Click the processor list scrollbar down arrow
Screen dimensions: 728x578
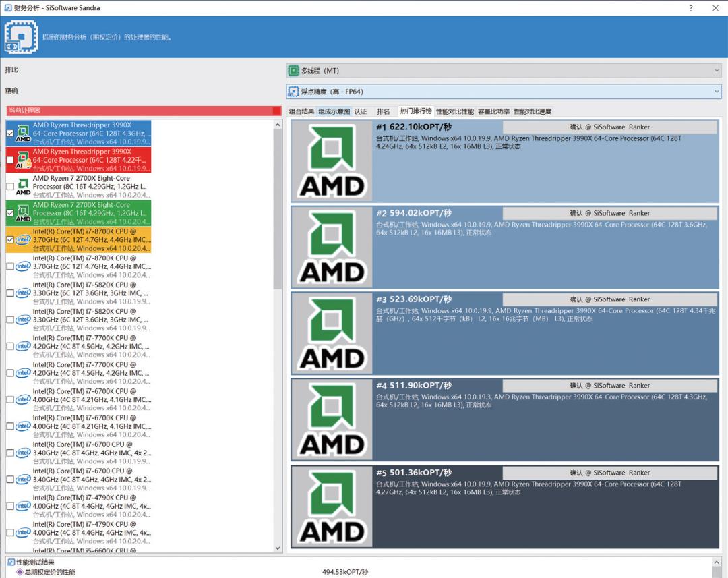point(278,548)
